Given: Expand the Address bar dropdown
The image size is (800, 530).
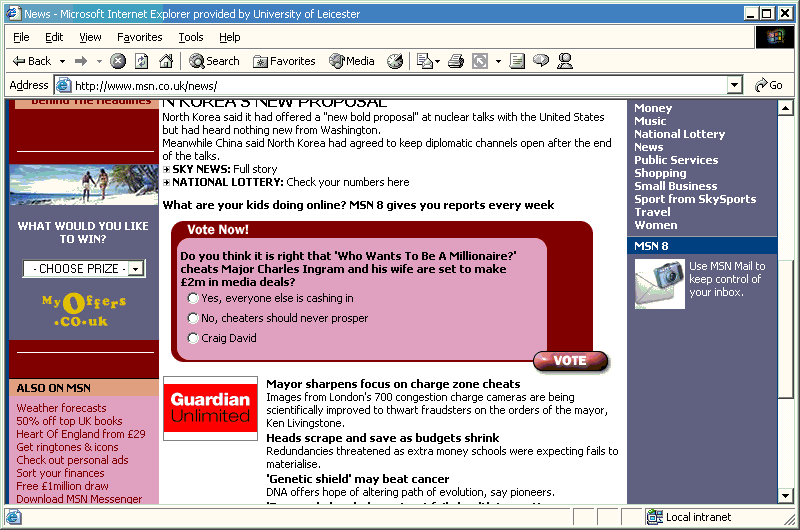Looking at the screenshot, I should point(734,85).
